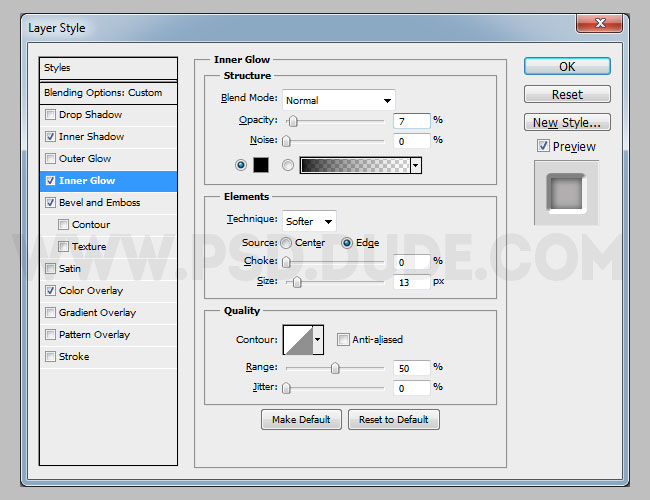Select Center as glow source

point(287,243)
